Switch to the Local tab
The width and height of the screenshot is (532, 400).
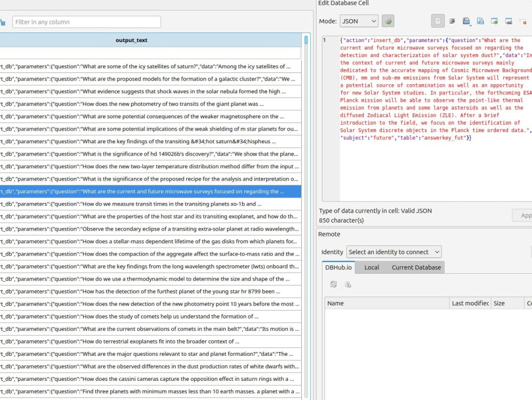tap(371, 267)
